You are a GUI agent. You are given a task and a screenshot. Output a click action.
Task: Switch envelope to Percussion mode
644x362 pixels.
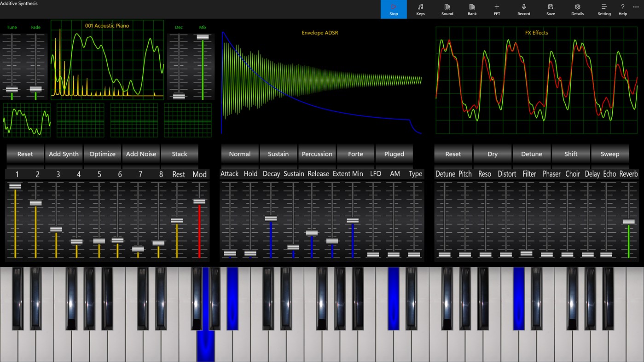click(317, 154)
